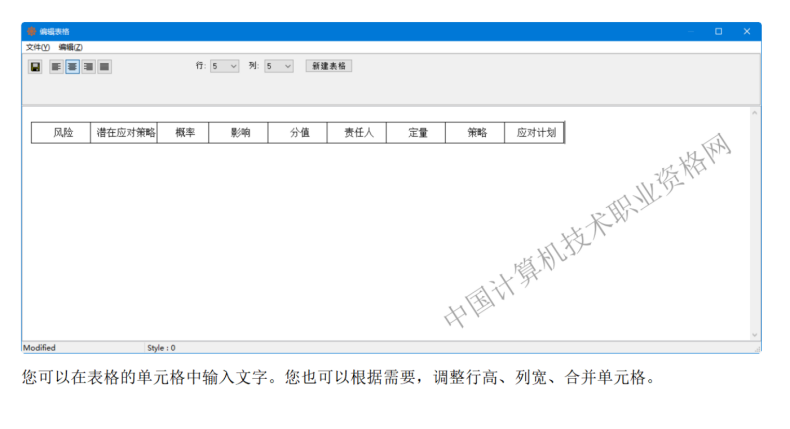This screenshot has height=429, width=790.
Task: Maximize the 编辑表格 window
Action: point(718,31)
